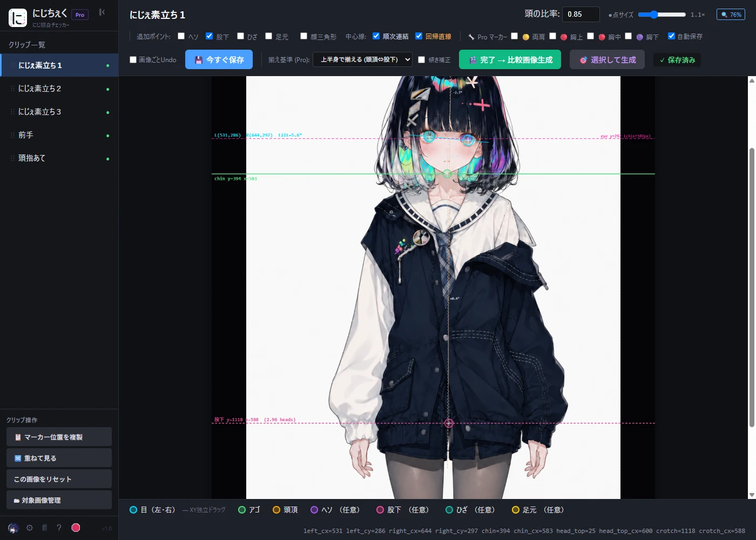Viewport: 756px width, 540px height.
Task: Click the 重ねて見る overlay button
Action: click(x=59, y=458)
